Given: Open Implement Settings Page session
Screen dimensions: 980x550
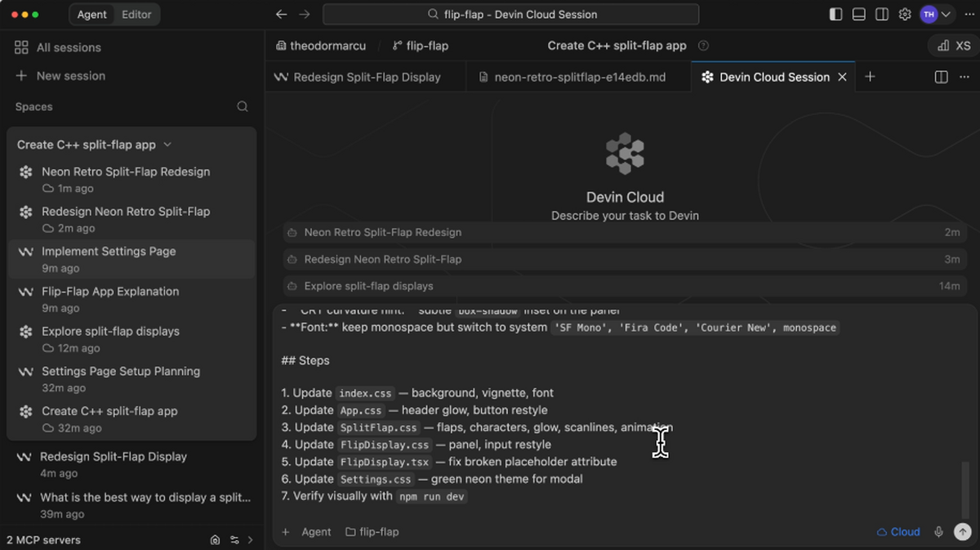Looking at the screenshot, I should pos(131,259).
